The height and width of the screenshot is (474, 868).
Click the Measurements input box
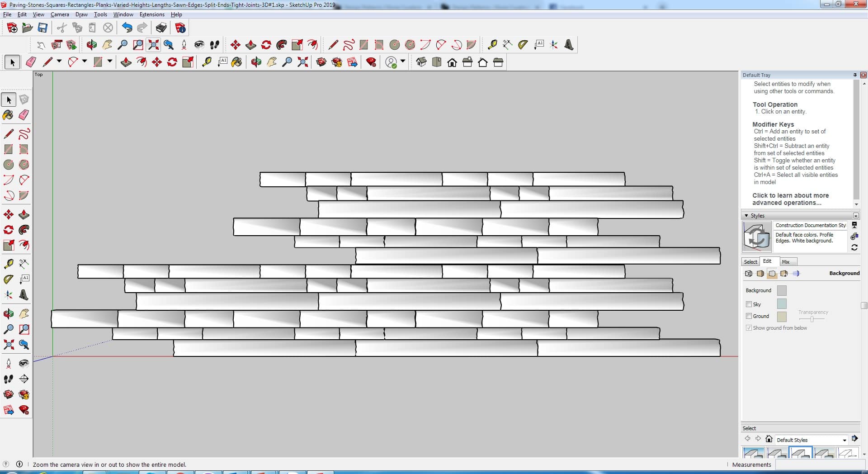(x=819, y=465)
